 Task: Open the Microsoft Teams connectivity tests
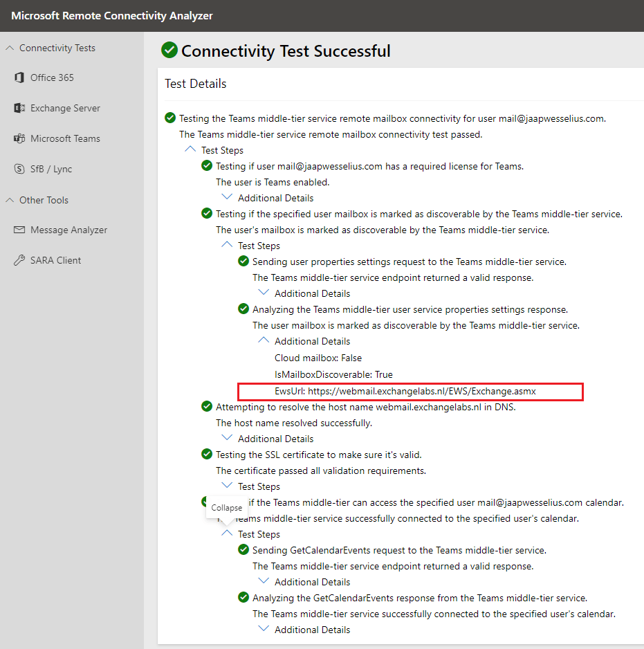(x=65, y=138)
